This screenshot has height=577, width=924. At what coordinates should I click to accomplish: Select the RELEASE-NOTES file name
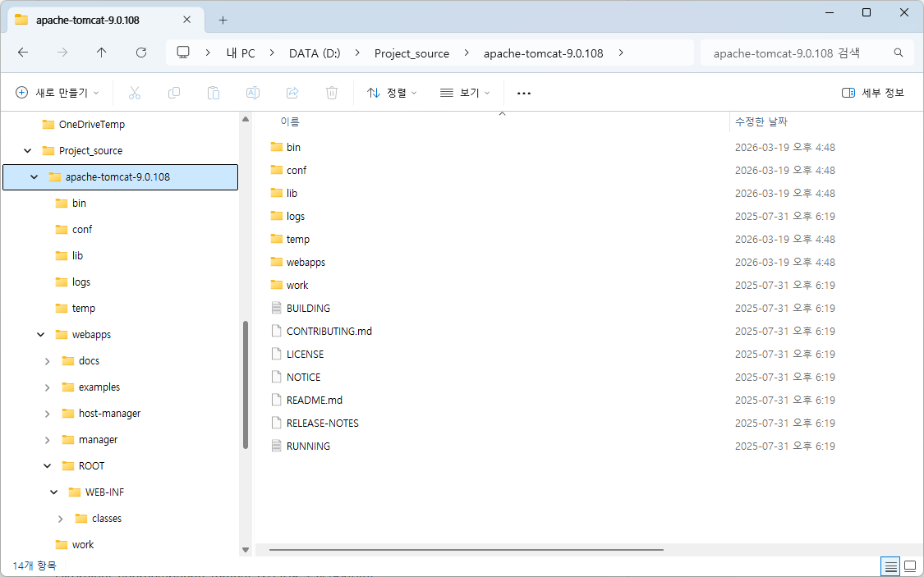322,423
